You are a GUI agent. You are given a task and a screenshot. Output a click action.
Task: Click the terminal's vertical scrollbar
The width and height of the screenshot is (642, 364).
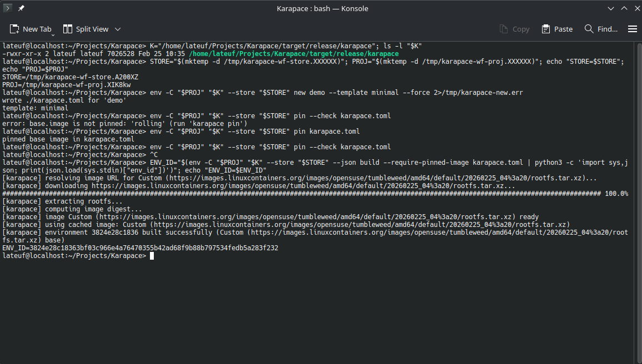638,200
